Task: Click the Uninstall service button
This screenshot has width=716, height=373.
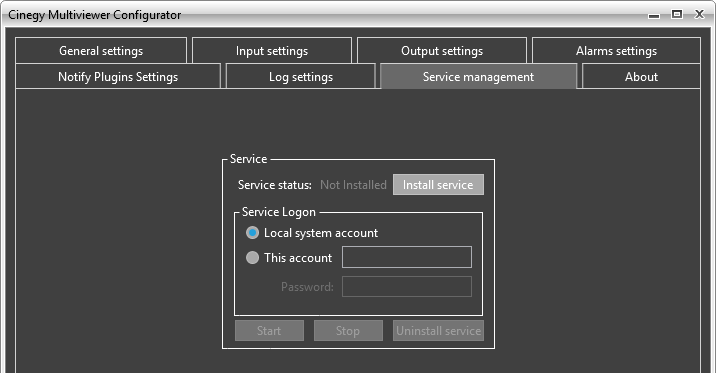Action: point(438,331)
